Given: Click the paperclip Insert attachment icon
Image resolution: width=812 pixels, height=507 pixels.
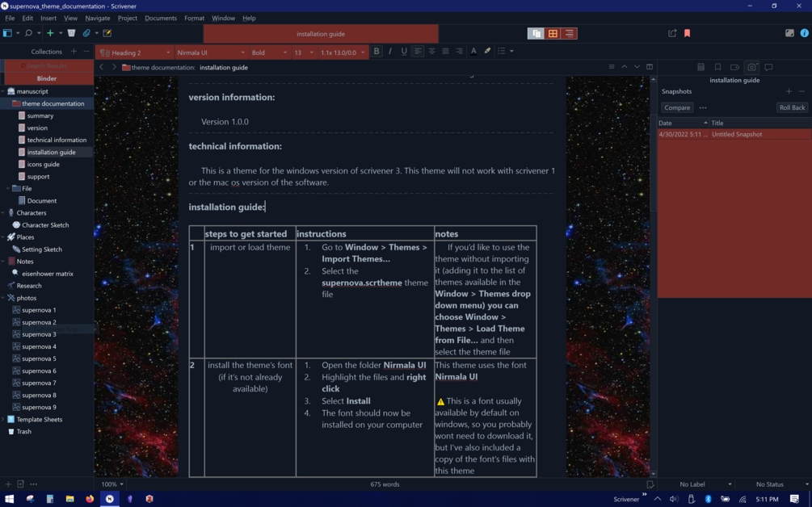Looking at the screenshot, I should [x=86, y=33].
